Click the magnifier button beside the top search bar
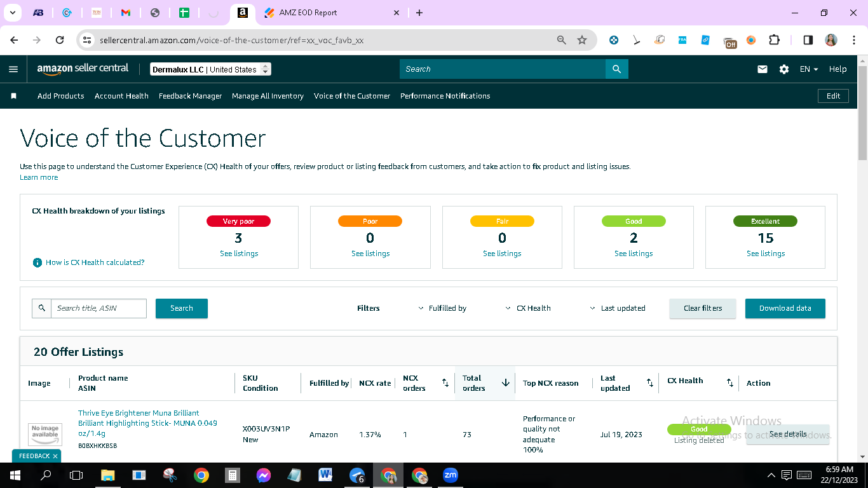 coord(616,69)
